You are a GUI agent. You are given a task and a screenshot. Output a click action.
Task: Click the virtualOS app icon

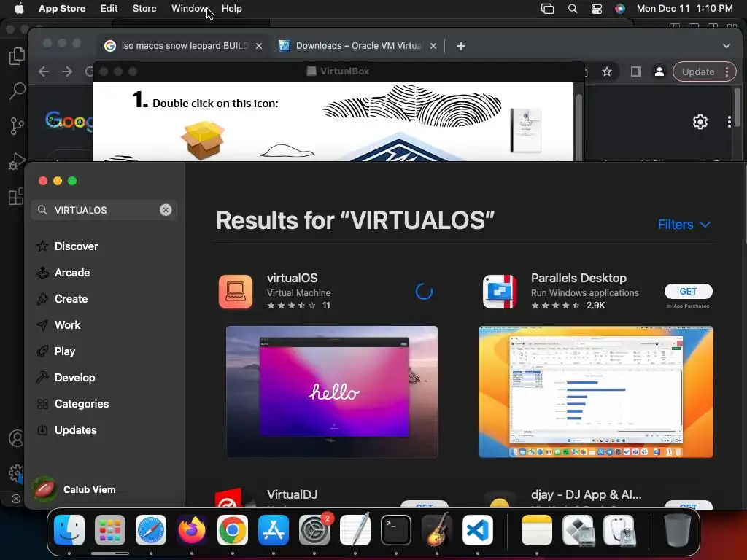pos(236,292)
